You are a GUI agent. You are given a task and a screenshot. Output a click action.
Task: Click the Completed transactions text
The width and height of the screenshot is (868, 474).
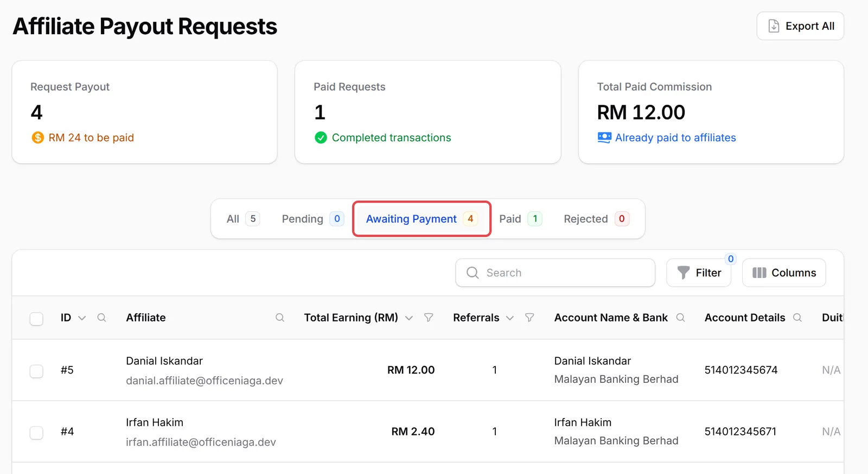tap(391, 138)
